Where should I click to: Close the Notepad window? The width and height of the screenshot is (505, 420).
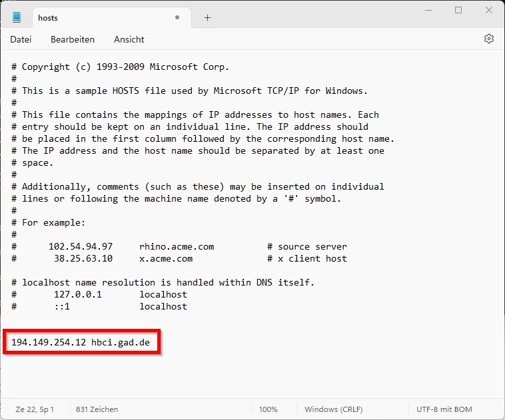pyautogui.click(x=488, y=10)
